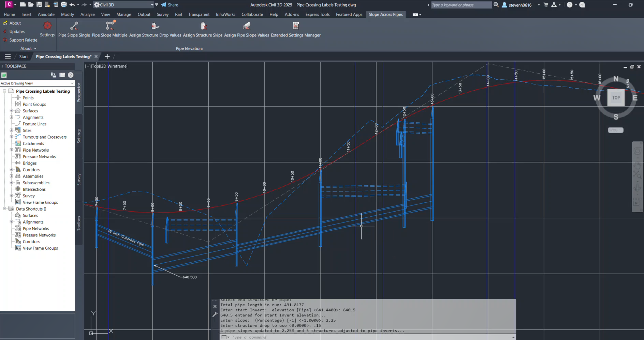This screenshot has height=340, width=644.
Task: Click the About ribbon button
Action: coord(12,23)
